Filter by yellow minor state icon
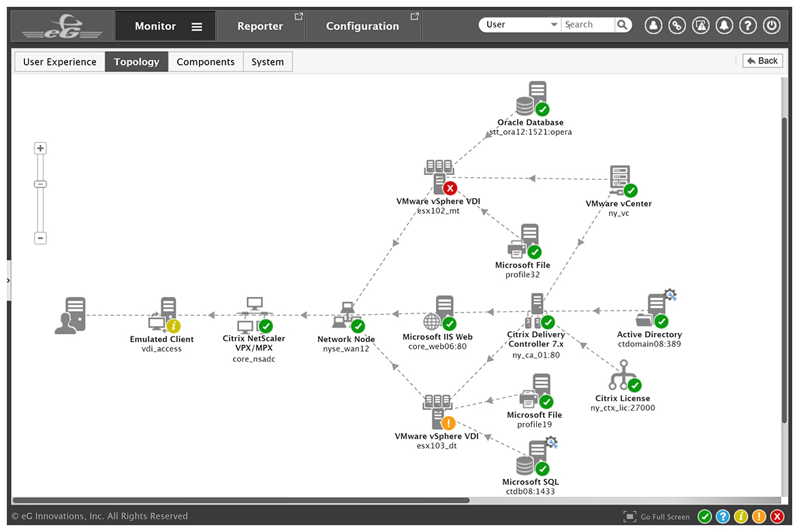The image size is (799, 532). [741, 517]
